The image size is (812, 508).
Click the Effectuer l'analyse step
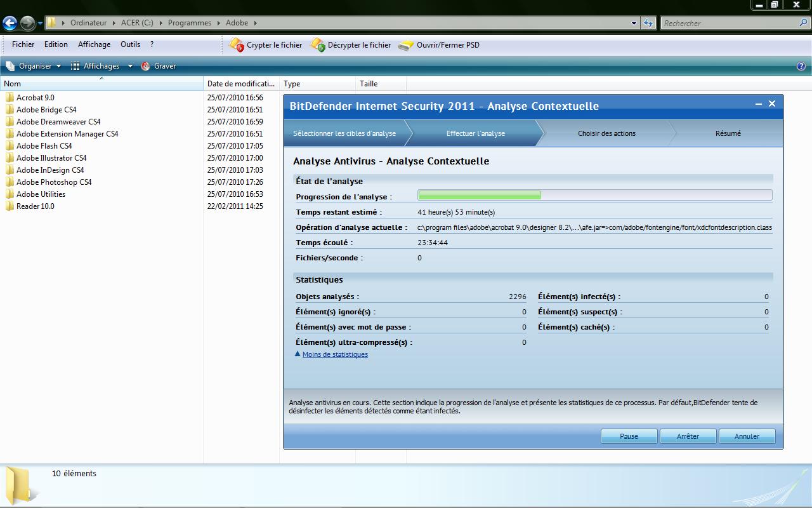click(476, 133)
